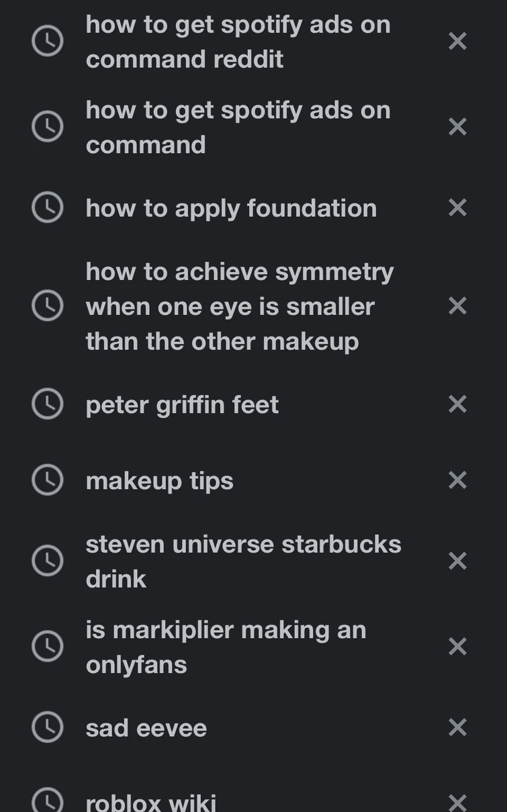Remove 'steven universe starbucks drink' suggestion

pyautogui.click(x=457, y=561)
